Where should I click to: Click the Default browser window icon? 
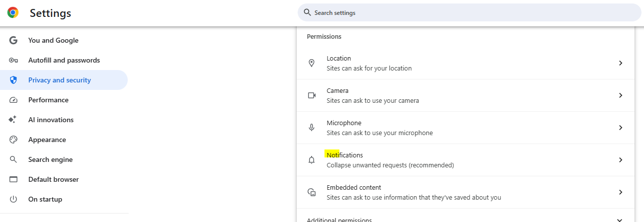tap(13, 179)
